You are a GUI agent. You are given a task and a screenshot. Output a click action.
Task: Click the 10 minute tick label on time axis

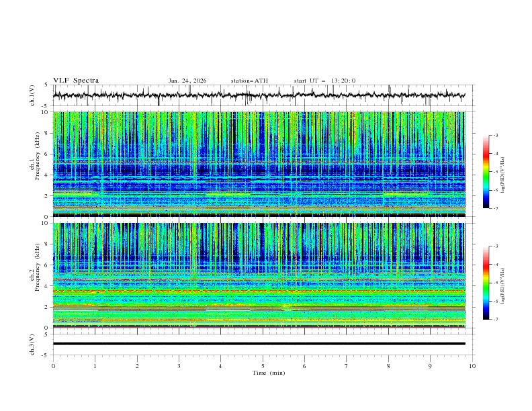coord(472,366)
